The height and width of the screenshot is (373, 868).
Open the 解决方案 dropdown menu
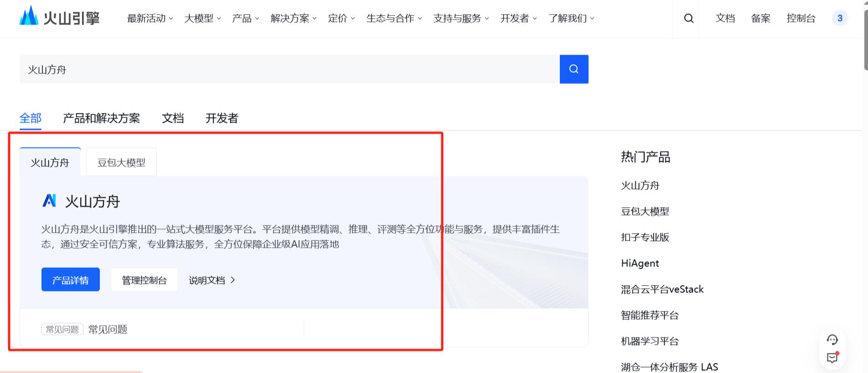[x=293, y=19]
